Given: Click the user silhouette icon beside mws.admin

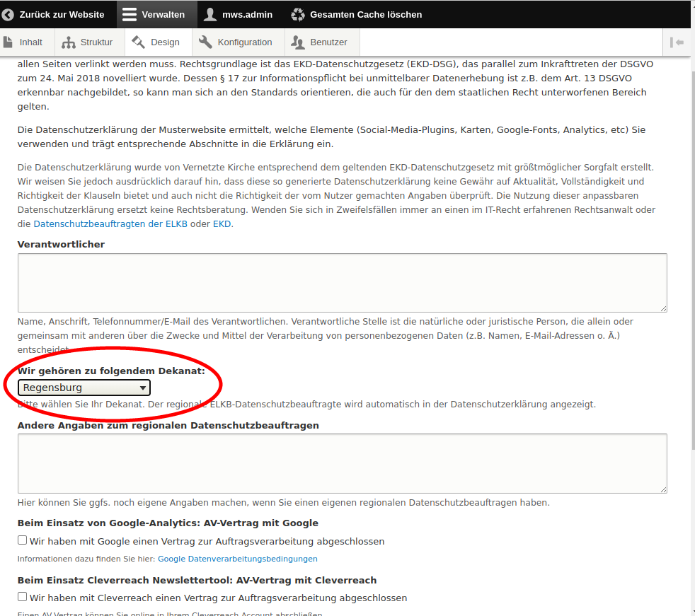Looking at the screenshot, I should (x=209, y=14).
